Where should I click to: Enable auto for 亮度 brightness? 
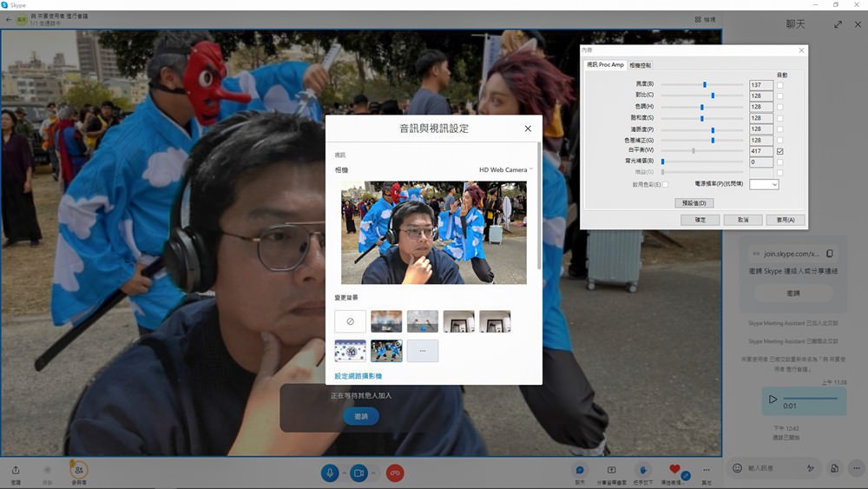[x=780, y=84]
